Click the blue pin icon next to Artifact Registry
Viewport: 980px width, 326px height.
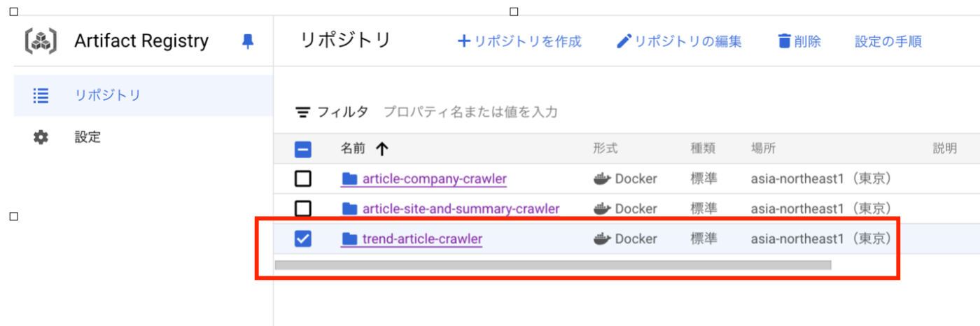pos(247,41)
